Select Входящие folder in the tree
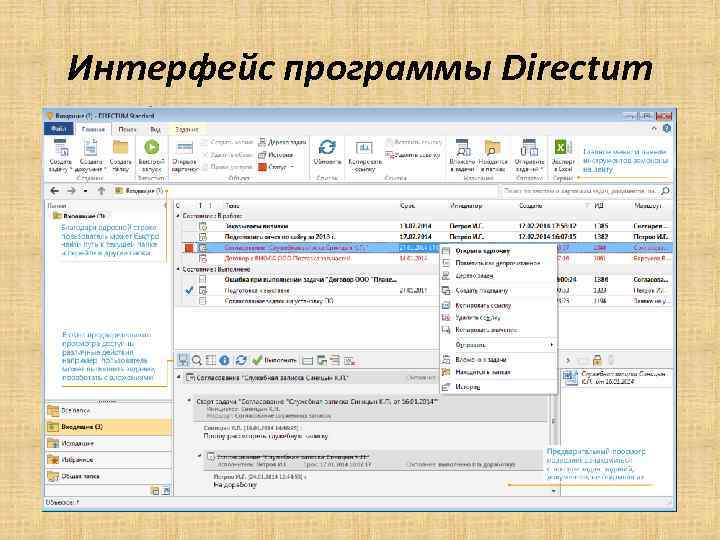Viewport: 720px width, 540px height. (80, 216)
